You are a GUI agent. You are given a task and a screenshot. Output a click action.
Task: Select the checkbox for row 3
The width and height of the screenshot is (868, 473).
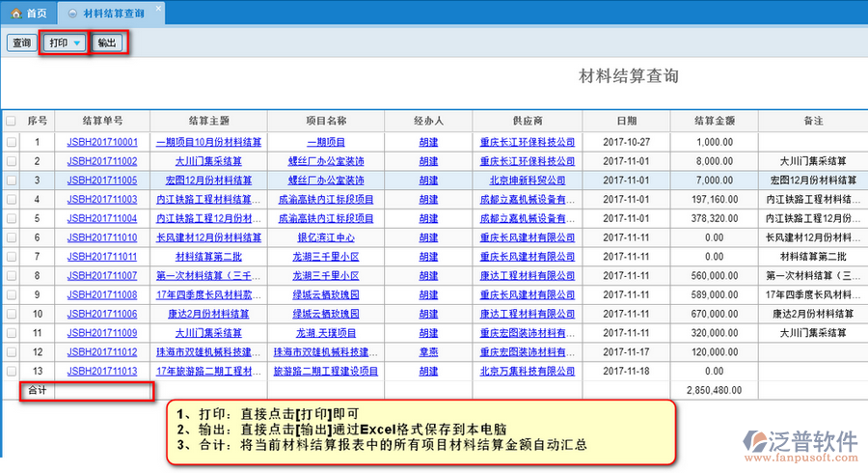[x=12, y=180]
